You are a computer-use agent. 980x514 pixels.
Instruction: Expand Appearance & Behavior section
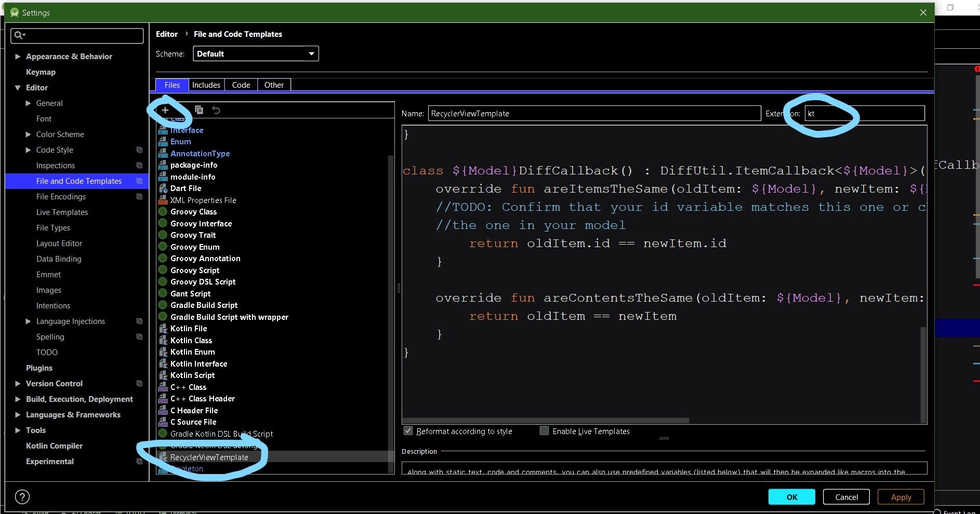point(18,57)
